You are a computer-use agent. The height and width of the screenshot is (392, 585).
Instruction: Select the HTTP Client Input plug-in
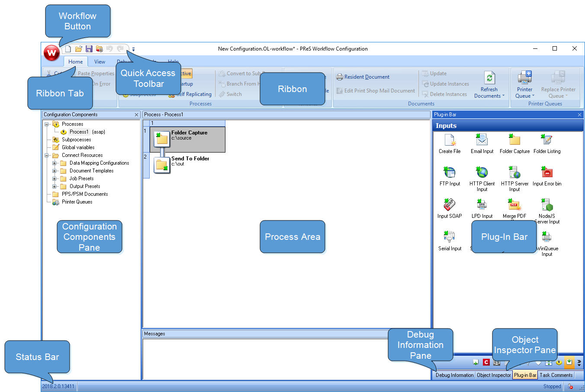[482, 179]
